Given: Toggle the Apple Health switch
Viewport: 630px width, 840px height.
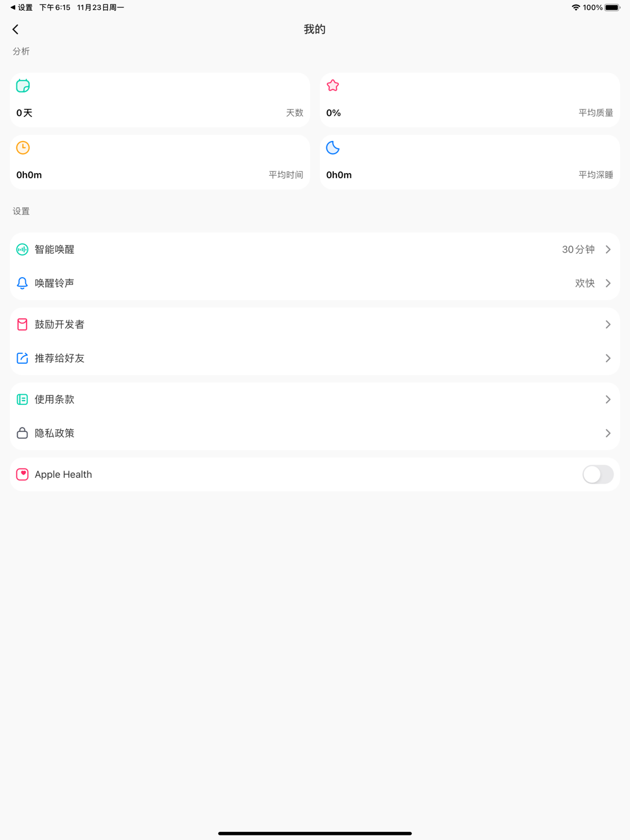Looking at the screenshot, I should pos(597,474).
